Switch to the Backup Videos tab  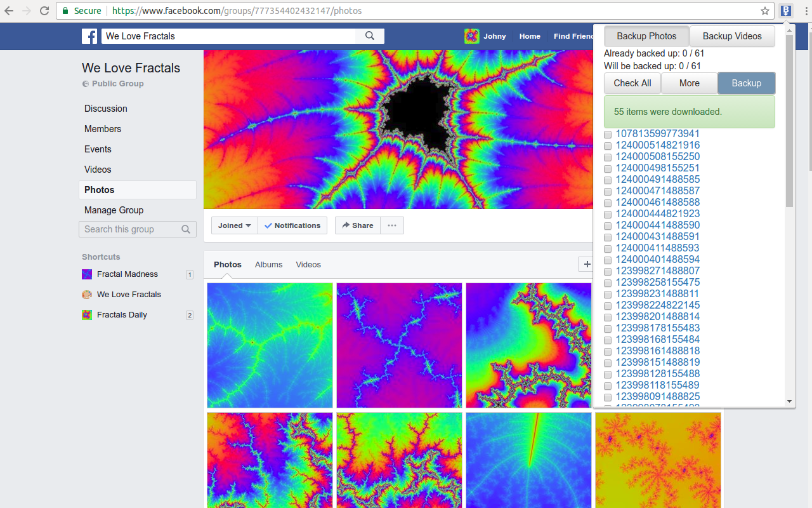tap(732, 36)
